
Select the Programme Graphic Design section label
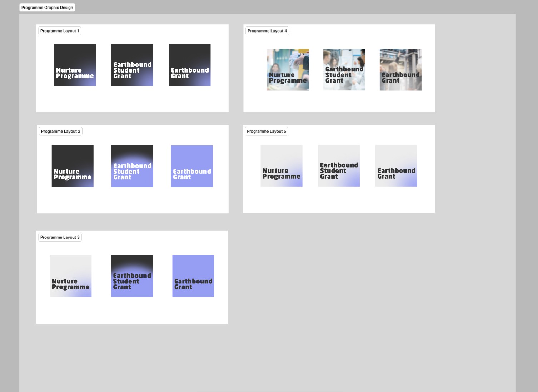(x=47, y=8)
